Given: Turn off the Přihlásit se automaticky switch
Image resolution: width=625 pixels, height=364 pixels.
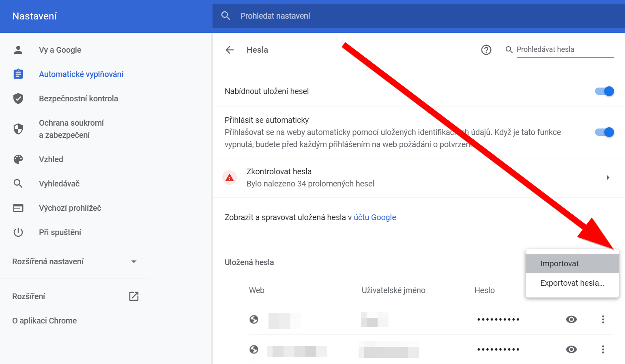Looking at the screenshot, I should [x=604, y=132].
